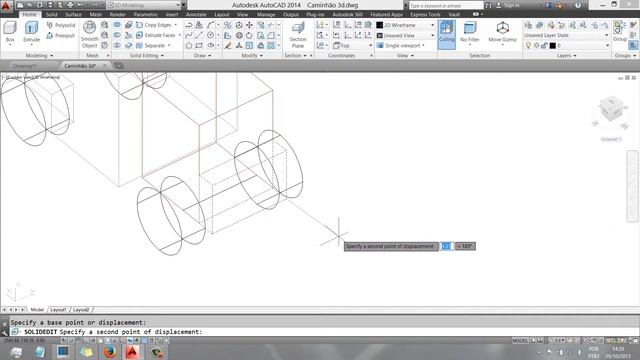Viewport: 640px width, 360px height.
Task: Click the Autodesk Exchange X icon
Action: click(x=549, y=5)
